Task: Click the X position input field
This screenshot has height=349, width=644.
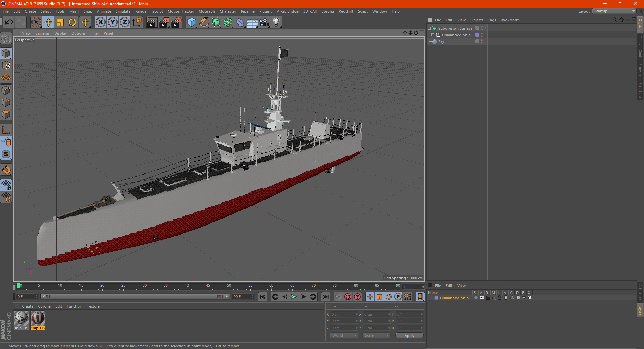Action: 344,314
